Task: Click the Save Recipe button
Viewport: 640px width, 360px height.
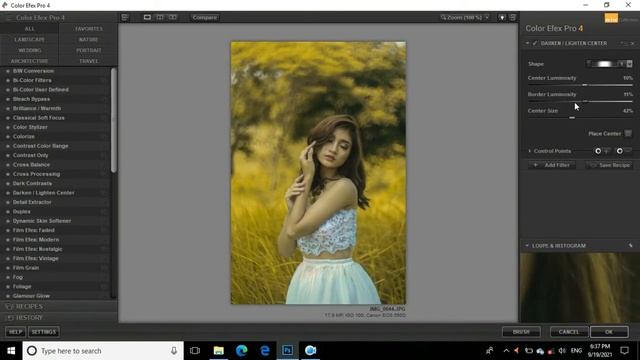Action: 610,165
